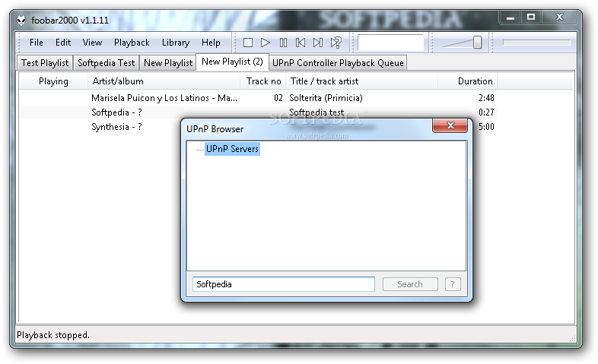Screen dimensions: 598x364
Task: Open the Edit menu
Action: tap(63, 43)
